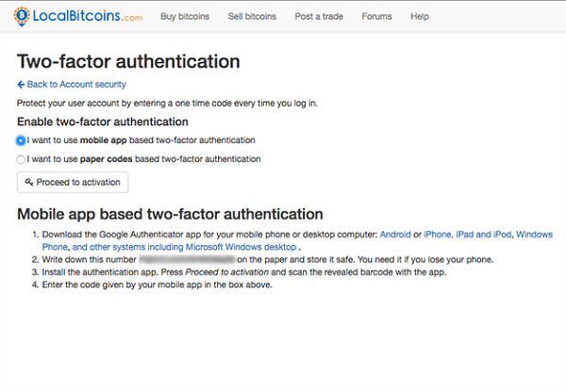
Task: Click the LocalBitcoins pin logo icon
Action: click(x=22, y=17)
